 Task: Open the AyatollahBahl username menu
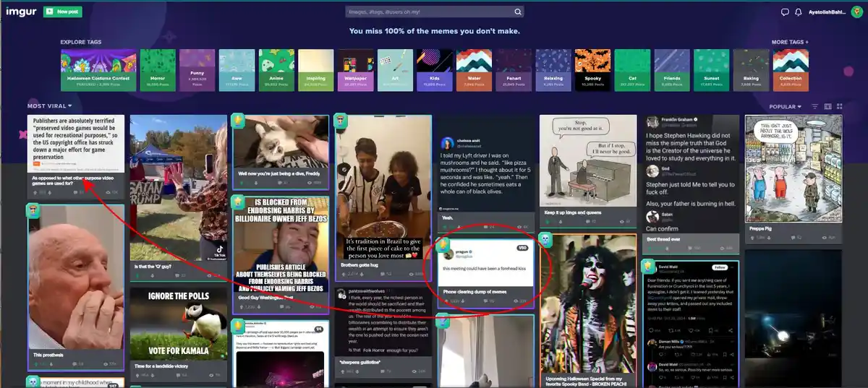point(828,12)
